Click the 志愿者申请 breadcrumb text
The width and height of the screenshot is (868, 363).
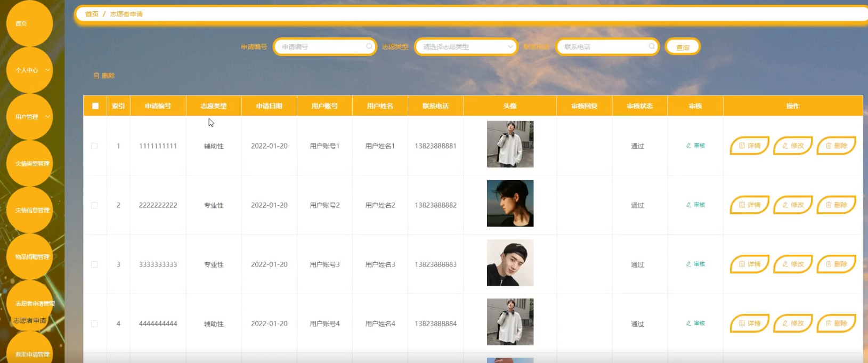click(126, 14)
